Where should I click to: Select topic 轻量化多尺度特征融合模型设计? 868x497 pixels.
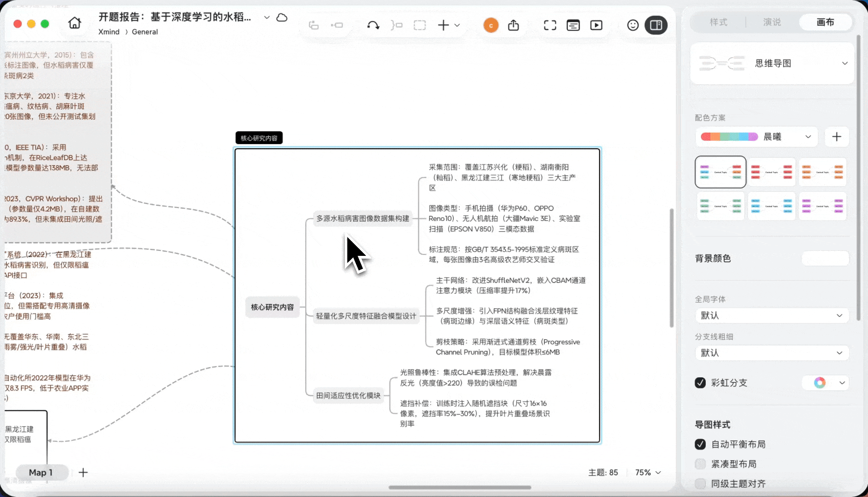click(x=366, y=316)
